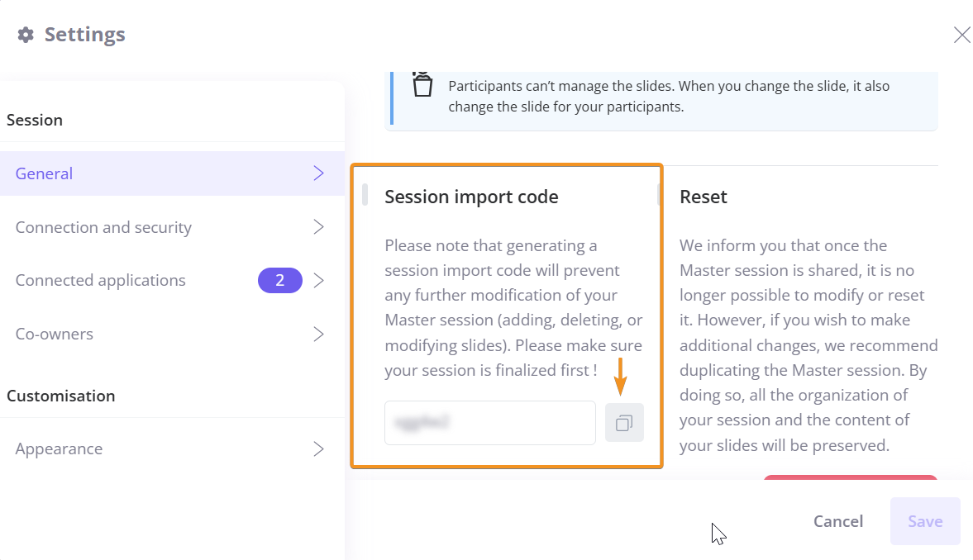Copy the session import code
The width and height of the screenshot is (973, 560).
[x=624, y=423]
